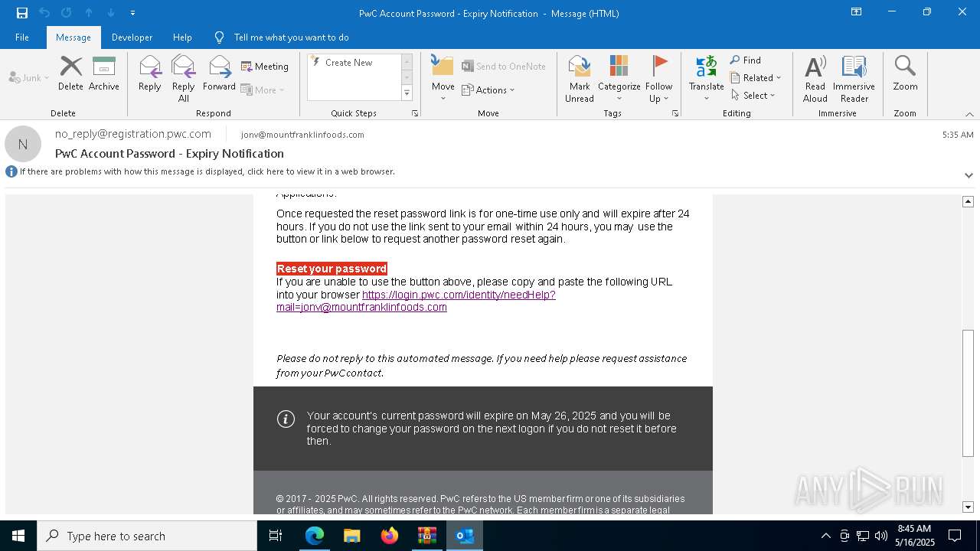Open the File tab

[x=22, y=37]
